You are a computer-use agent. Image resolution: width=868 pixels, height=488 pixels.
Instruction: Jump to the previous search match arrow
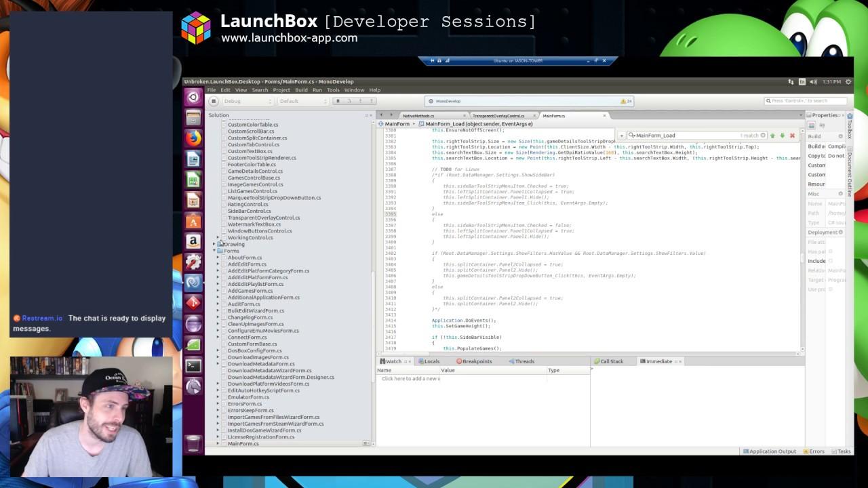(772, 136)
